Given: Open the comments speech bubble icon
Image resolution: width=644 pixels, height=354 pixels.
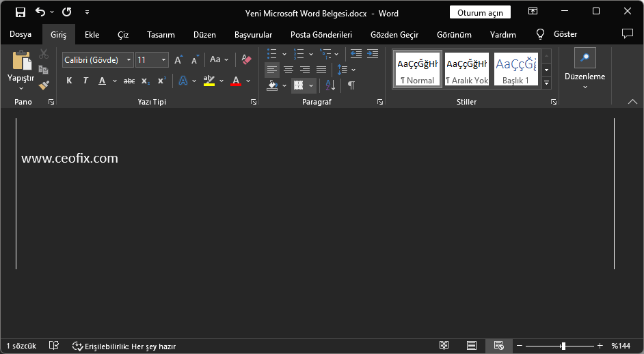Looking at the screenshot, I should (627, 33).
